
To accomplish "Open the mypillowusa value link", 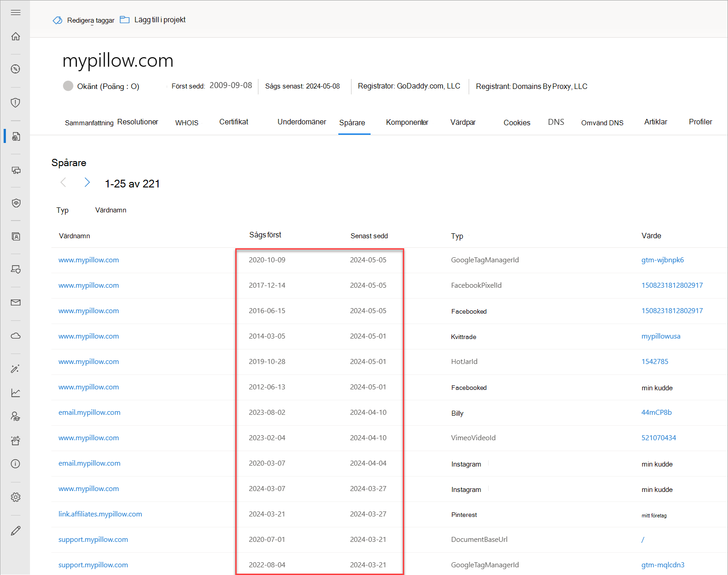I will 661,336.
